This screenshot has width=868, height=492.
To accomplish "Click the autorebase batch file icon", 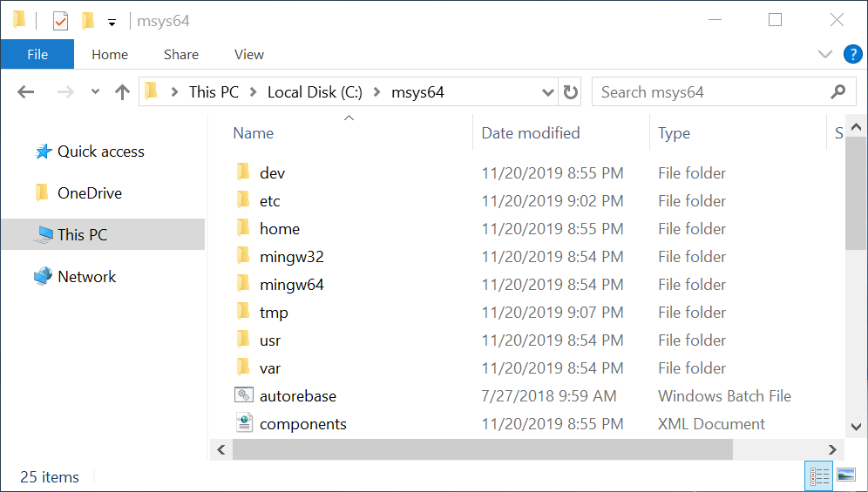I will [x=244, y=395].
